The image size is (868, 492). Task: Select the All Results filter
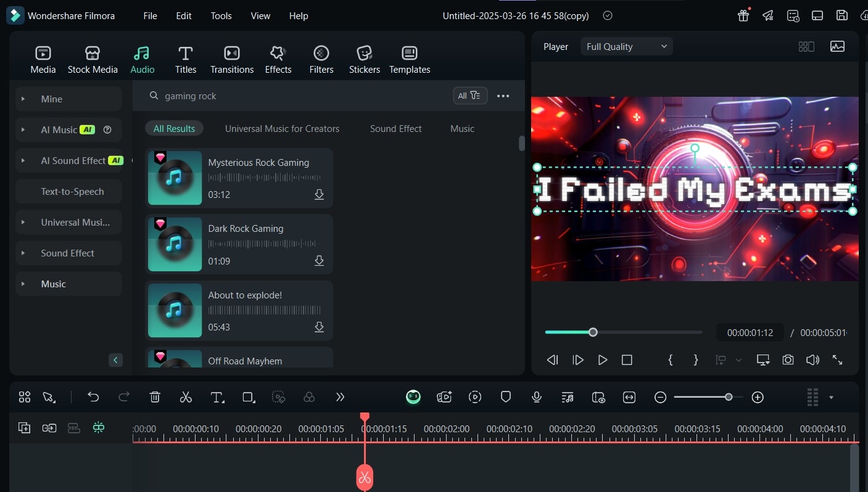point(174,128)
